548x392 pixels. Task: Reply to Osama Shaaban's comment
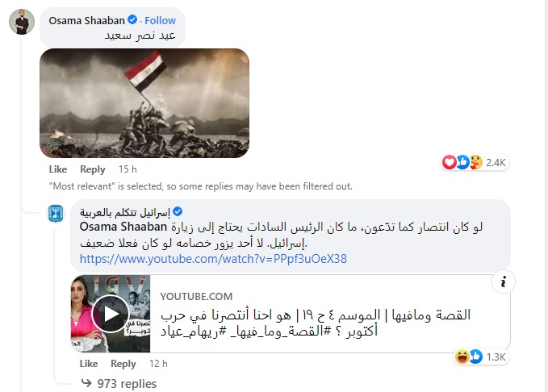(x=93, y=169)
